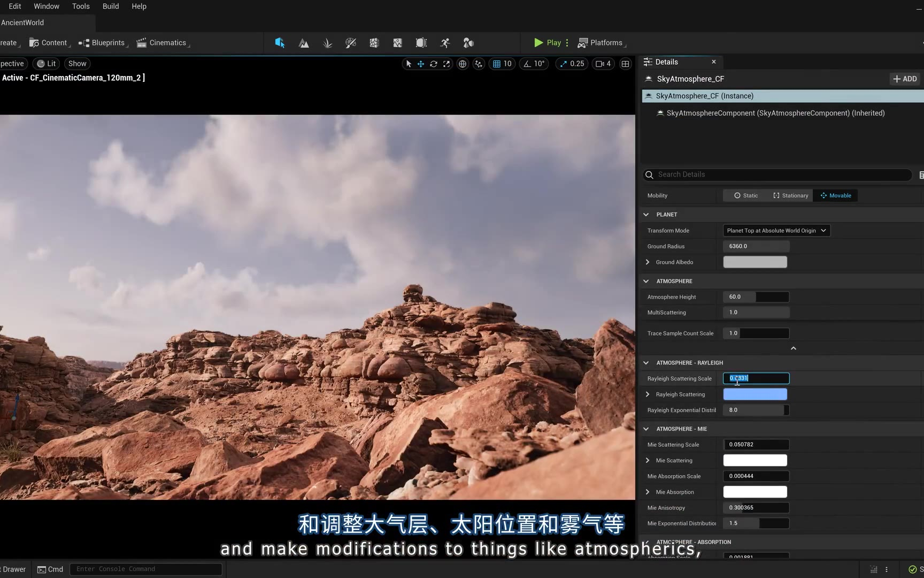Screen dimensions: 924x578
Task: Open the Window menu
Action: (x=47, y=6)
